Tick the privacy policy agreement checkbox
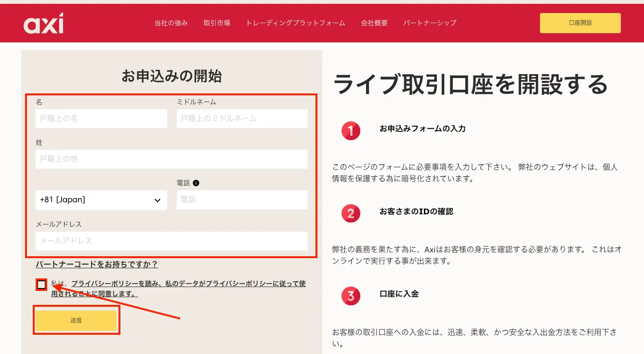The image size is (644, 354). point(41,285)
